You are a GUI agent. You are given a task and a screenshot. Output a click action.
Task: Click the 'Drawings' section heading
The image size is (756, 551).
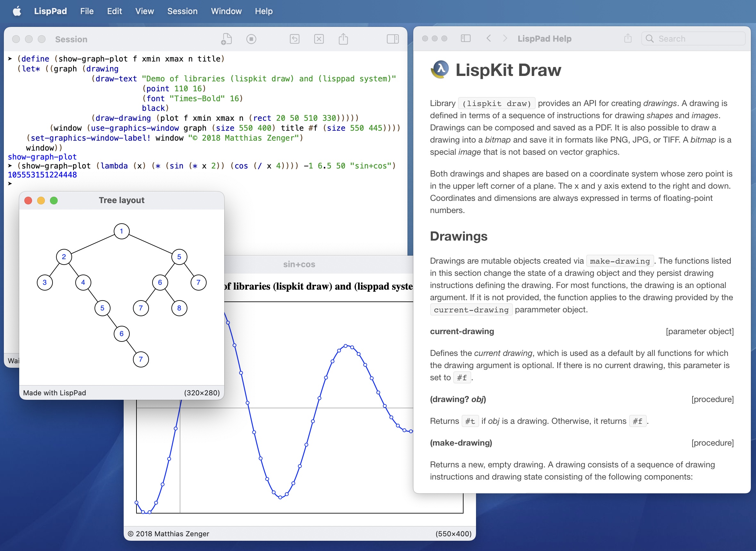(x=458, y=236)
